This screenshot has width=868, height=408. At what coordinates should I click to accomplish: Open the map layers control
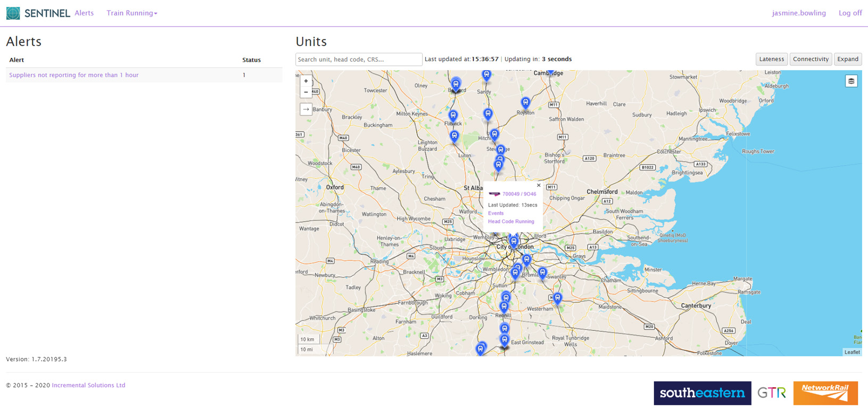[851, 81]
